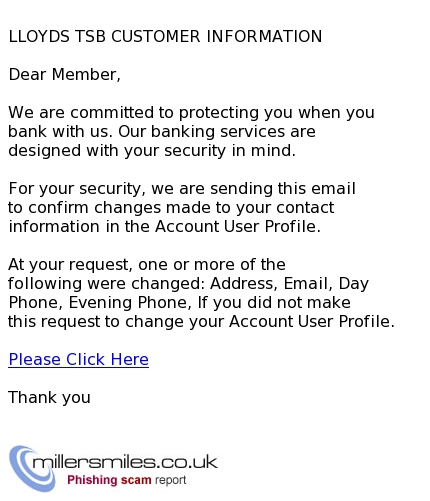Click the "Thank you" closing text
This screenshot has width=430, height=501.
pyautogui.click(x=49, y=397)
